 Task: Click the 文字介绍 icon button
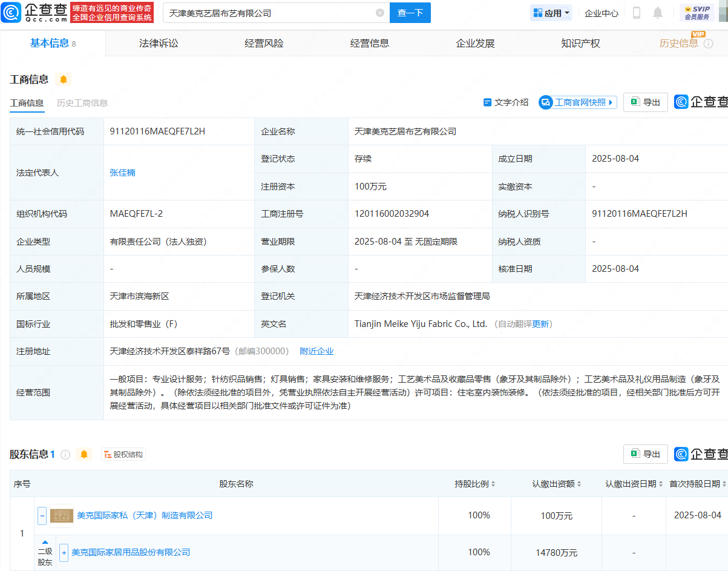tap(506, 102)
